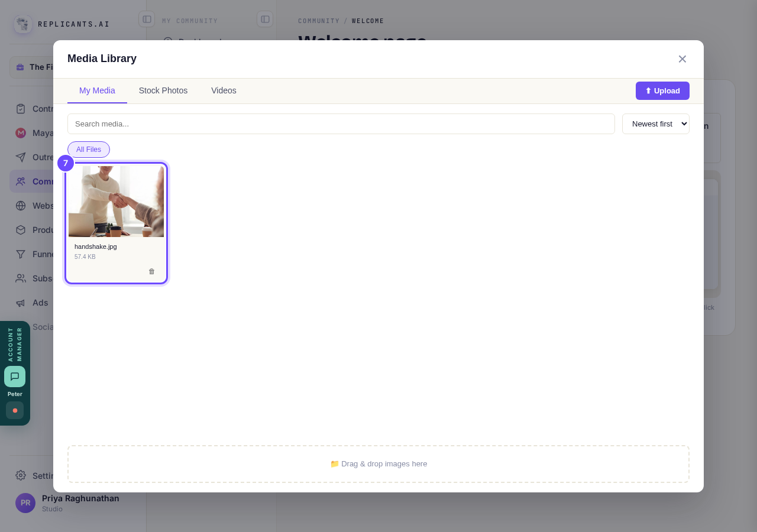
Task: Click the Website globe icon in sidebar
Action: point(21,206)
